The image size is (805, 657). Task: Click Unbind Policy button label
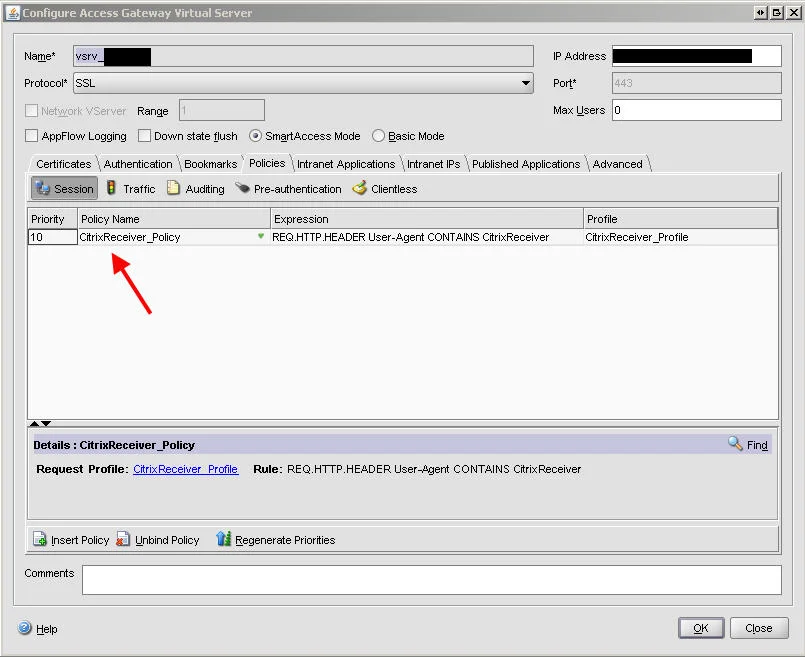[167, 540]
